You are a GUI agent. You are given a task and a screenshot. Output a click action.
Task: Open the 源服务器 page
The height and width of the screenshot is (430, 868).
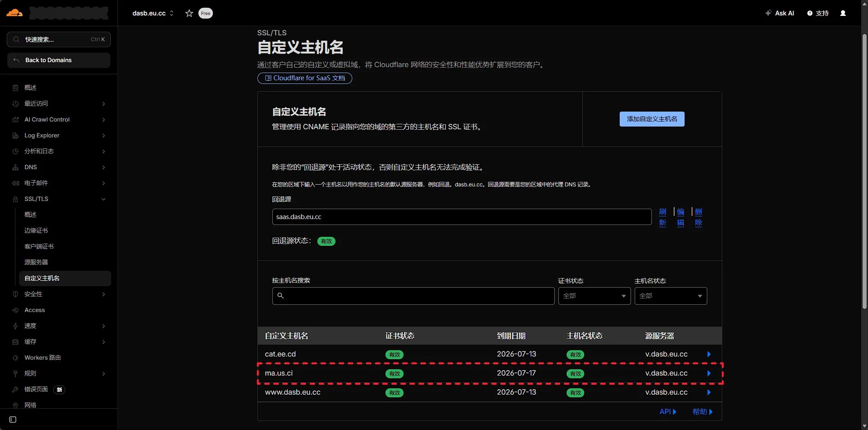[36, 262]
